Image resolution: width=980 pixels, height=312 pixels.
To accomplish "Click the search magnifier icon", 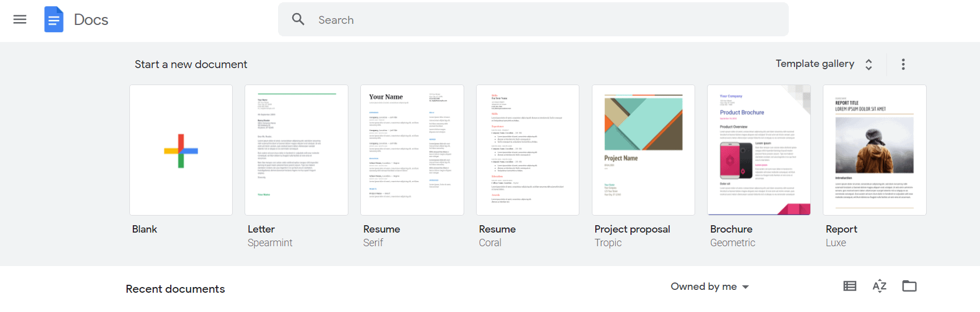I will point(298,19).
